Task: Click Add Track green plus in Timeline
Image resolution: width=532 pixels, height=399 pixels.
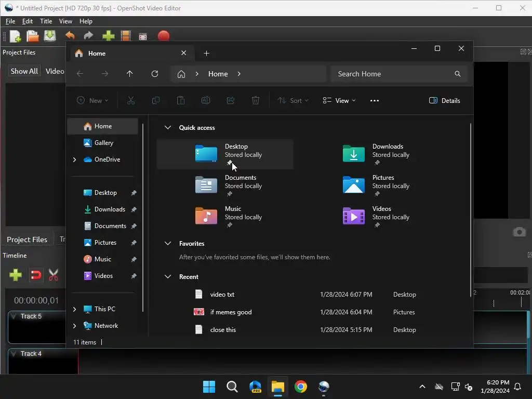Action: tap(16, 275)
